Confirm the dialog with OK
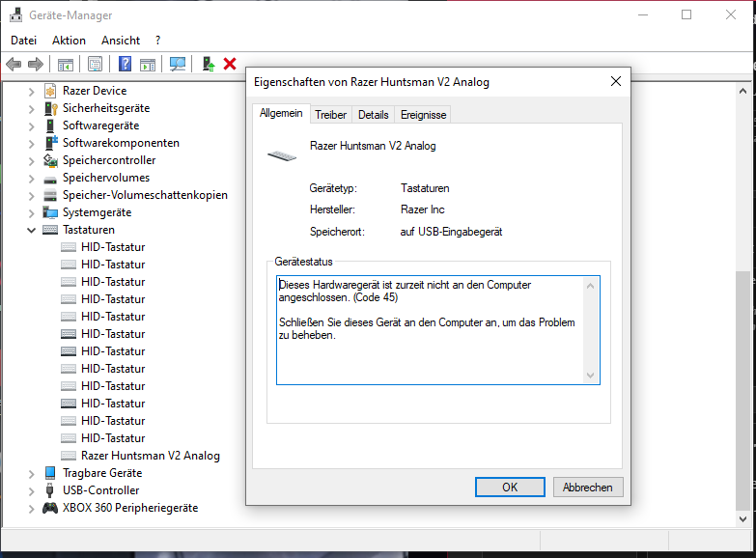Image resolution: width=756 pixels, height=558 pixels. pos(510,488)
